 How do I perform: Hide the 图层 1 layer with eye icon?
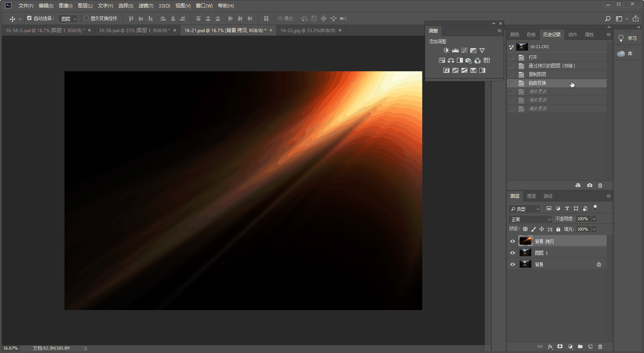[512, 253]
